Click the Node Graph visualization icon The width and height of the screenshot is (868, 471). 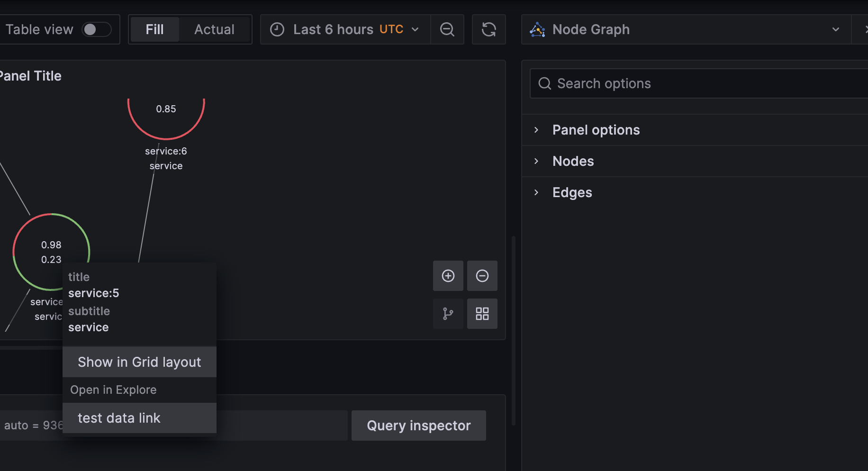538,29
